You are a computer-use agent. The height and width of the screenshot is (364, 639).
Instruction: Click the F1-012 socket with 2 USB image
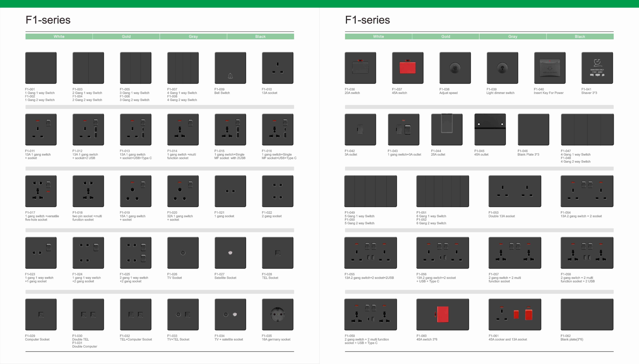(88, 130)
